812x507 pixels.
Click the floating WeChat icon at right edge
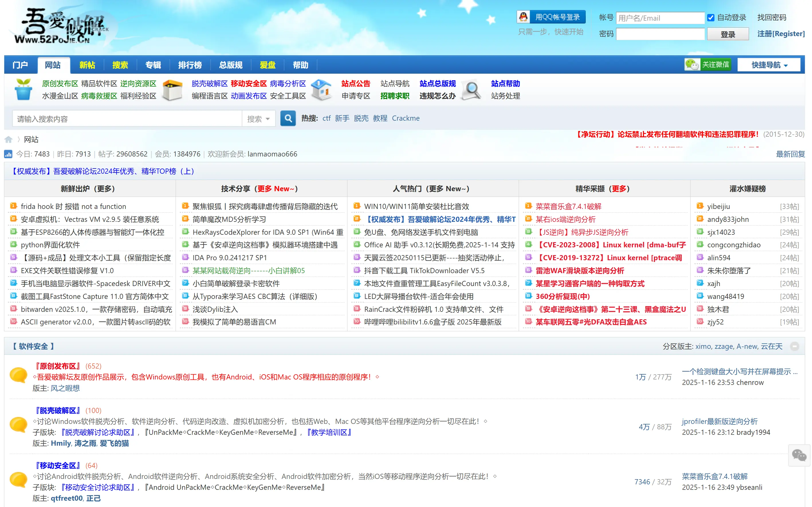tap(799, 455)
